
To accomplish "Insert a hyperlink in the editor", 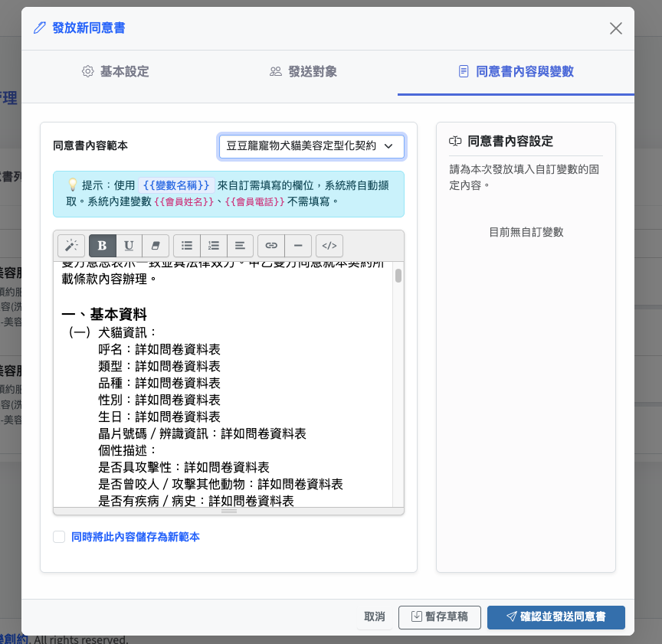I will [x=271, y=246].
